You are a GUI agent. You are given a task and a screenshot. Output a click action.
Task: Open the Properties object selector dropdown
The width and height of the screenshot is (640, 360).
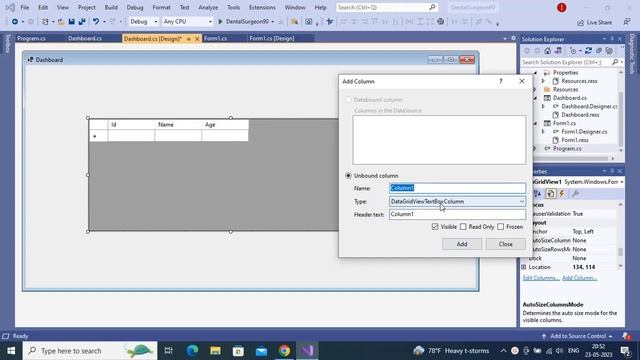click(x=622, y=182)
